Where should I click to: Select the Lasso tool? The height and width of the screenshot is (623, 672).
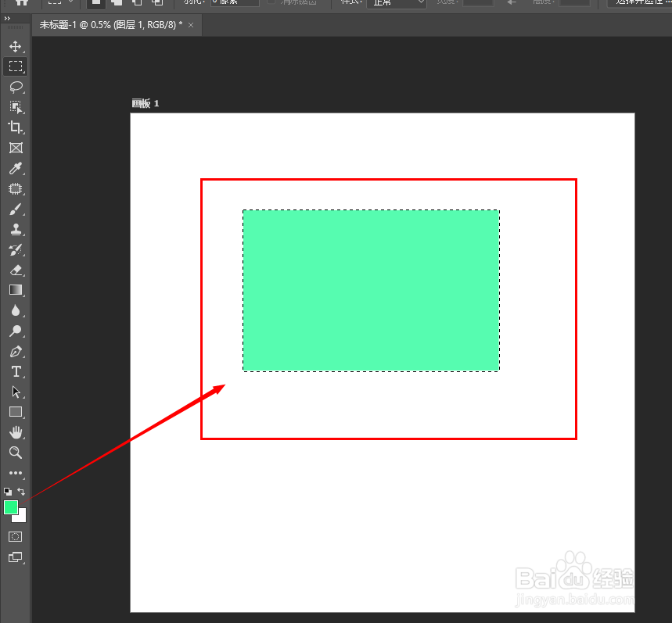point(16,87)
